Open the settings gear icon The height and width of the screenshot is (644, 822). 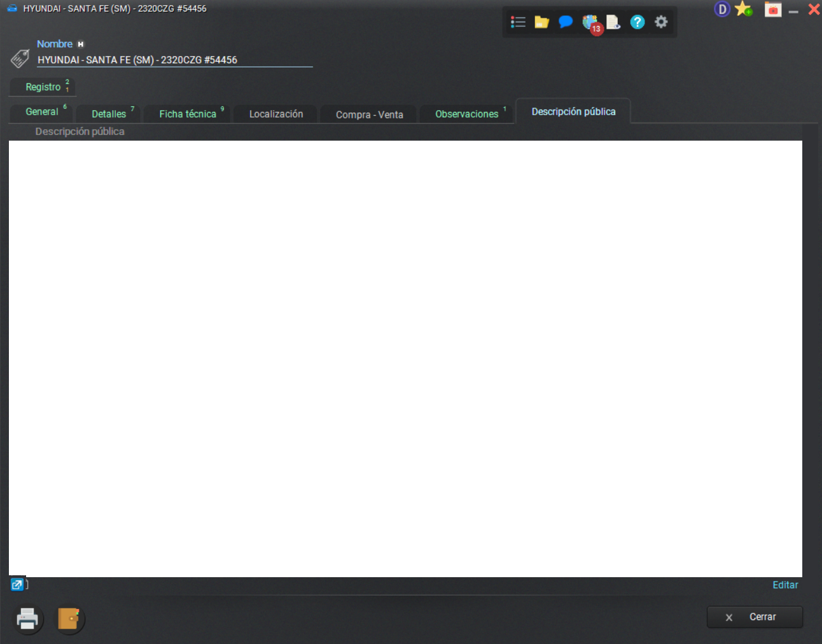(x=661, y=22)
